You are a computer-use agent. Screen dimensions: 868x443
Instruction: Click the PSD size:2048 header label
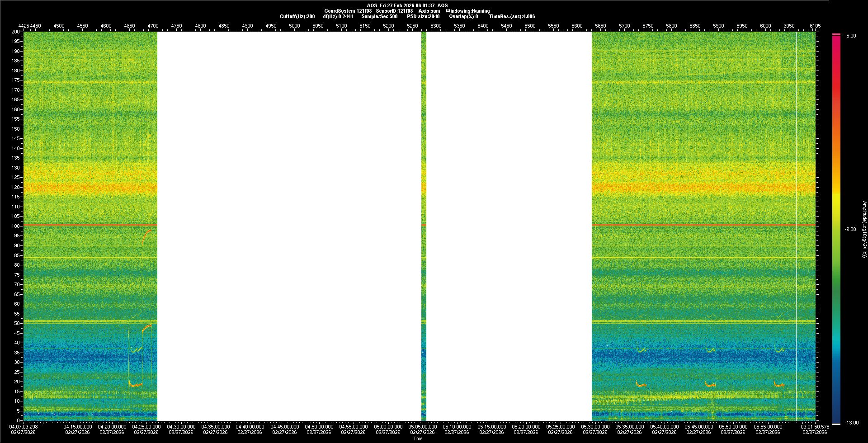click(x=423, y=16)
